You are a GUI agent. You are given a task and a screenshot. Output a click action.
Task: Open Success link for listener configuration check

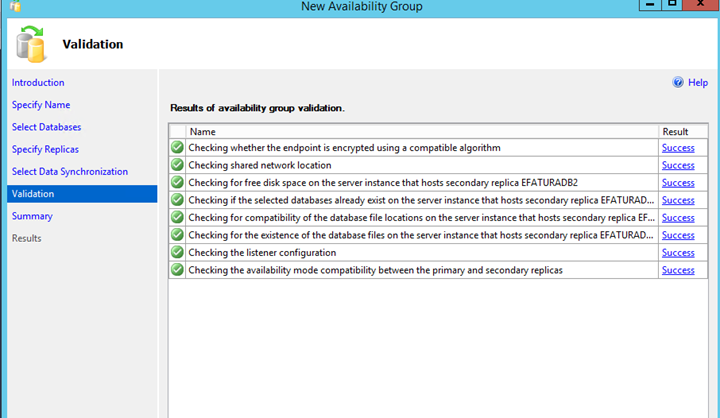click(677, 253)
